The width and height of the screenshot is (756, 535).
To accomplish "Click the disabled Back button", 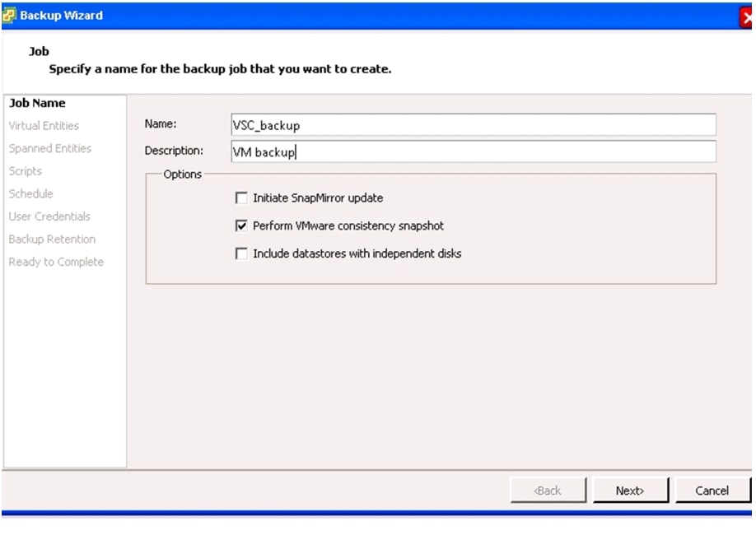I will (x=548, y=491).
